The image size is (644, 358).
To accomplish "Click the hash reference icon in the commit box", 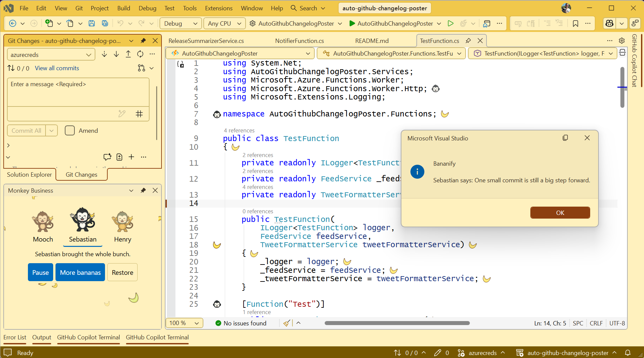I will [139, 114].
